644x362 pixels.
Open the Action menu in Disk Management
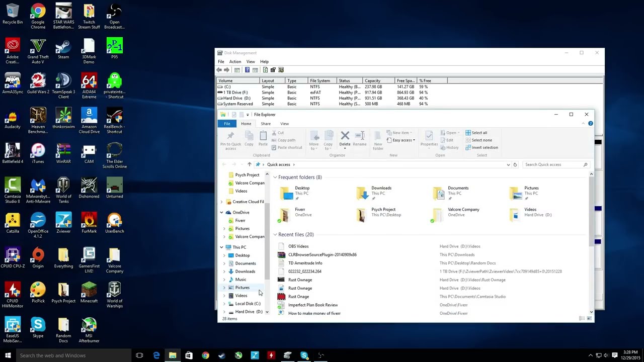235,62
